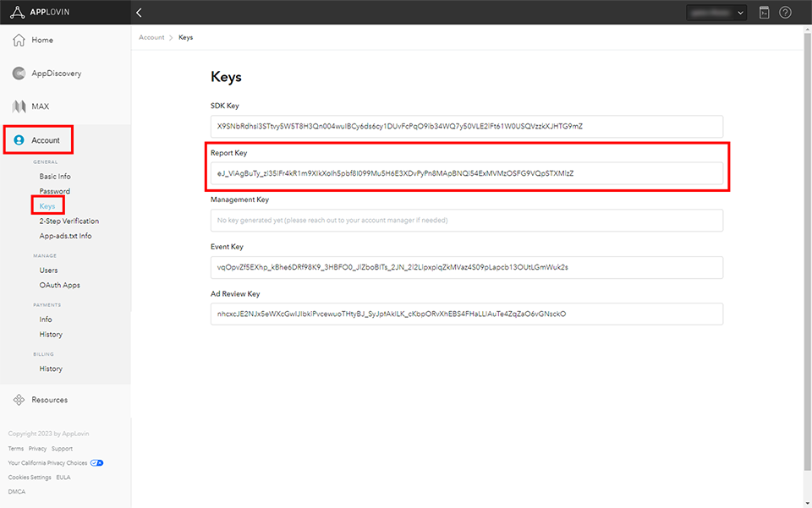
Task: Click the AppDiscovery icon
Action: tap(19, 74)
